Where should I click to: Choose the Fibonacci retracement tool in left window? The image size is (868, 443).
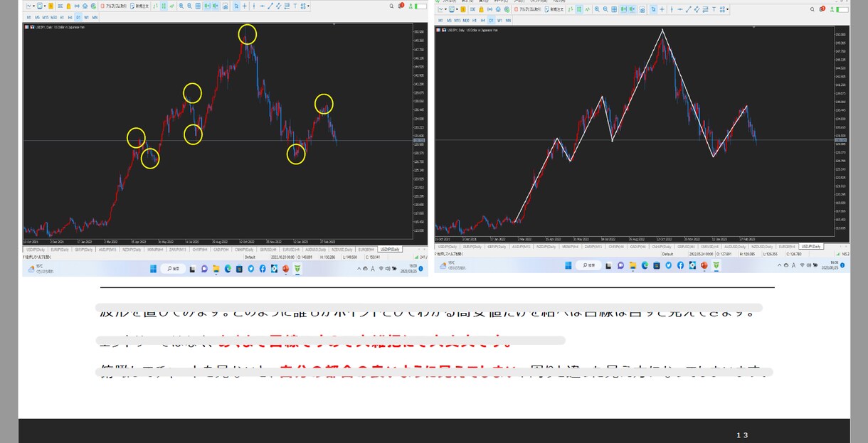(287, 6)
